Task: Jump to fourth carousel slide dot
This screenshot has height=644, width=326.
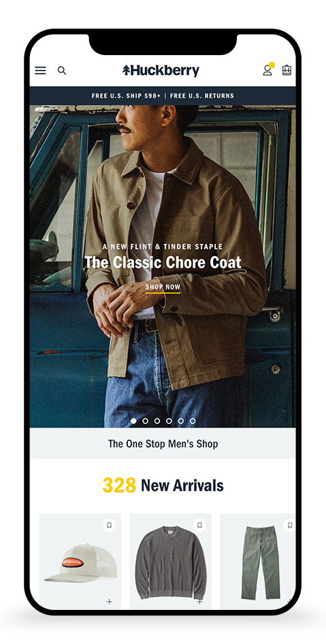Action: coord(169,421)
